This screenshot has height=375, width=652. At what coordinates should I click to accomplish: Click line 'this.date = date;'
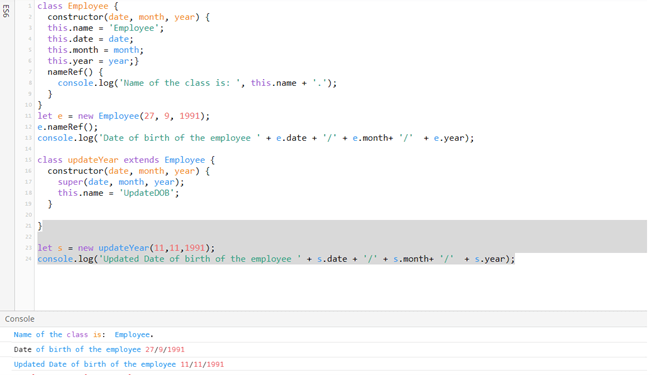(90, 39)
